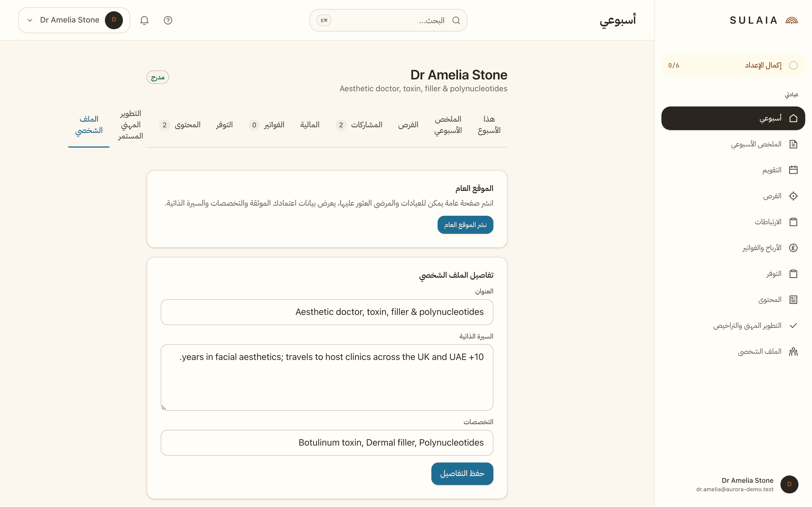Expand the Dr Amelia Stone account dropdown

(74, 20)
